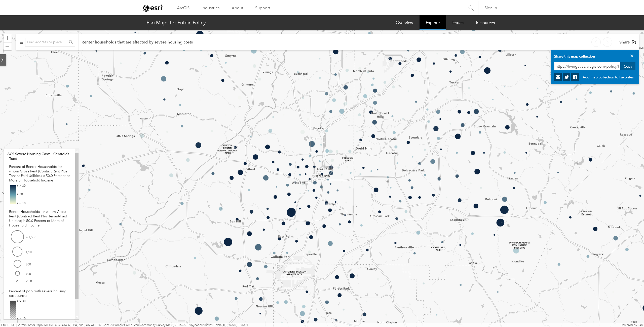Open site search in top header
This screenshot has height=327, width=644.
pos(471,8)
